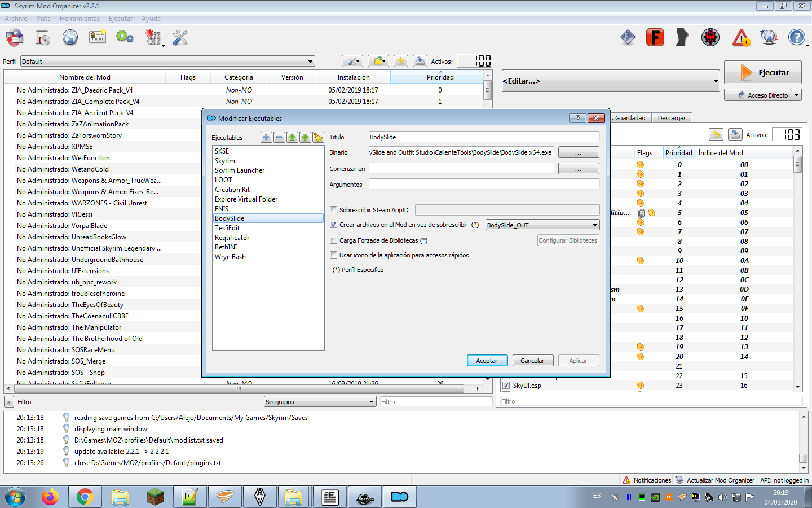812x508 pixels.
Task: Open the BodySlide_OUT mod dropdown
Action: coord(542,225)
